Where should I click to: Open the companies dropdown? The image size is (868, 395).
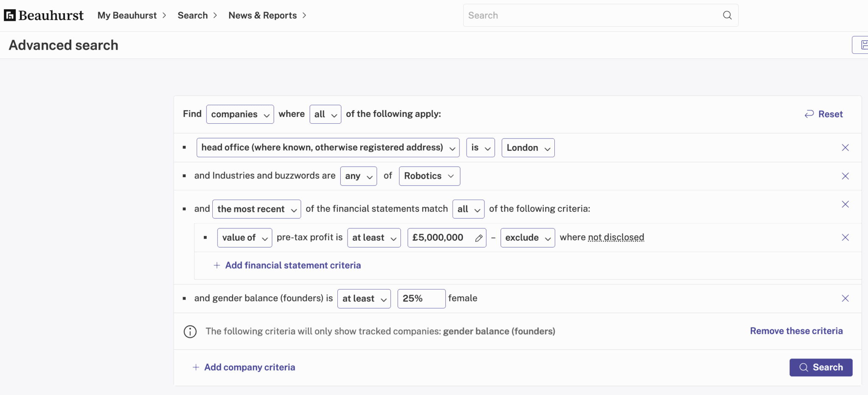[x=240, y=114]
